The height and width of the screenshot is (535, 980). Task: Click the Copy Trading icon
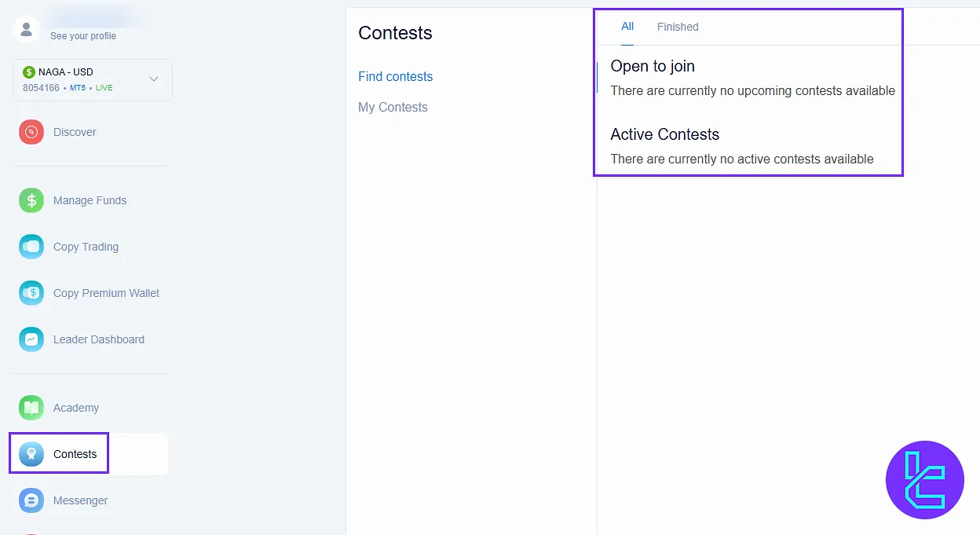(x=31, y=247)
